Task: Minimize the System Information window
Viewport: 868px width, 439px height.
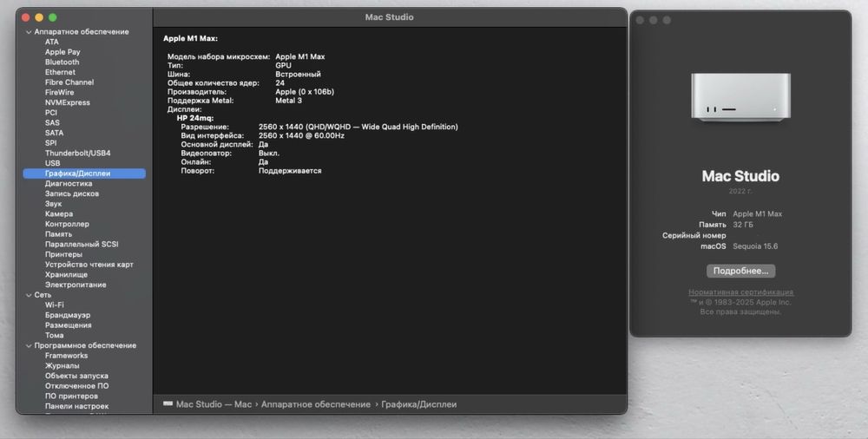Action: pos(39,17)
